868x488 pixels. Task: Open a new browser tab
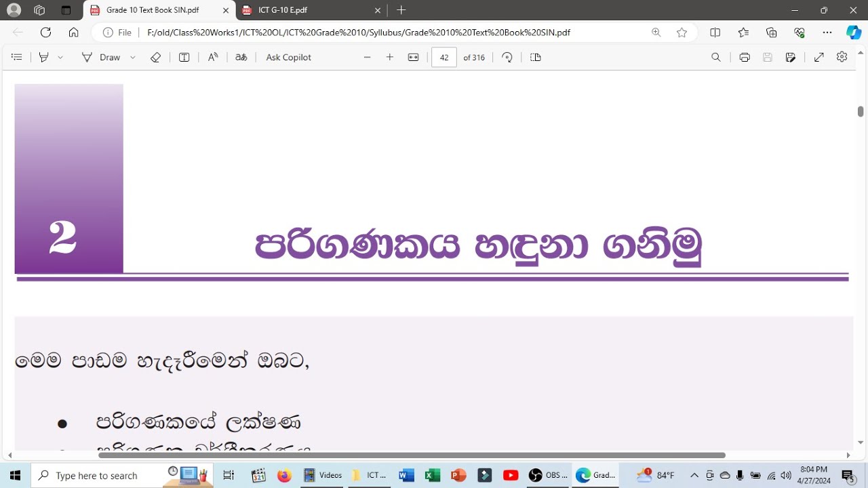point(401,10)
